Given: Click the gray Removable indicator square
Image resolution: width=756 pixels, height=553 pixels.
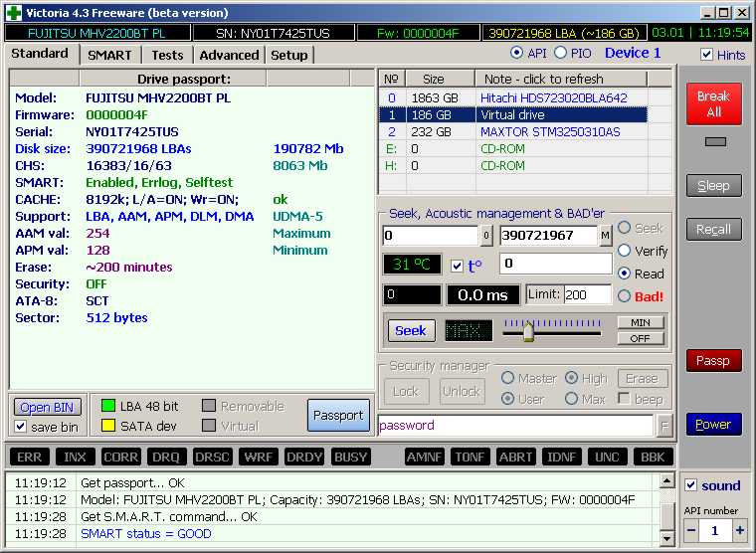Looking at the screenshot, I should pyautogui.click(x=208, y=406).
